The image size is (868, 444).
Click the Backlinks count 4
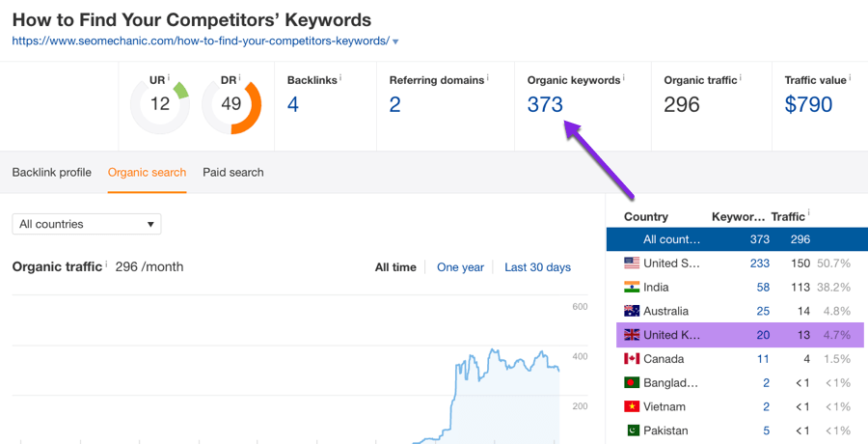[293, 104]
